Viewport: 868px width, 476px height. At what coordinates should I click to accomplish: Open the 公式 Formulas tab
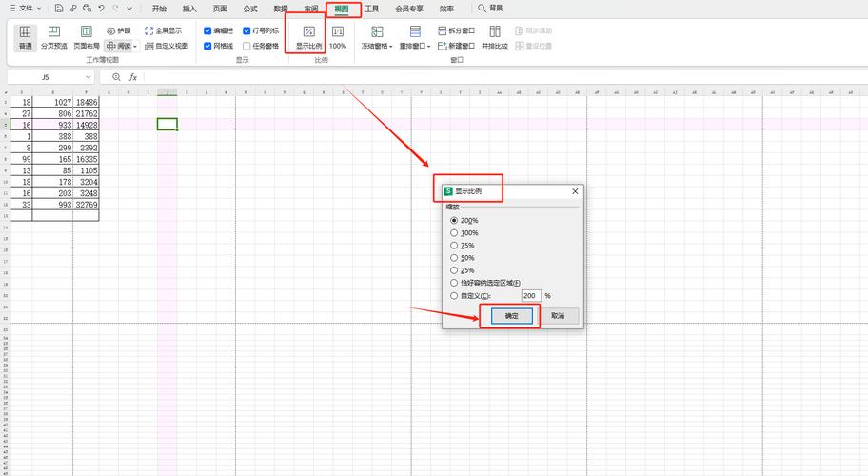pyautogui.click(x=250, y=9)
